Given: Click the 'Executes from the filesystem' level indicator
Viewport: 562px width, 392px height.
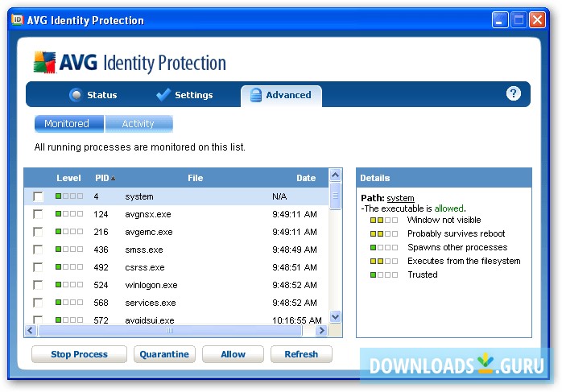Looking at the screenshot, I should coord(384,262).
